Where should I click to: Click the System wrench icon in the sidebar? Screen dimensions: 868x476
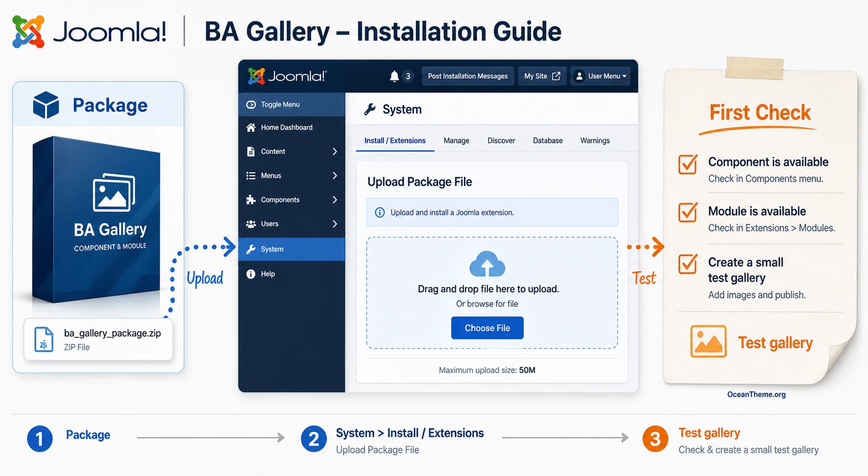click(251, 249)
